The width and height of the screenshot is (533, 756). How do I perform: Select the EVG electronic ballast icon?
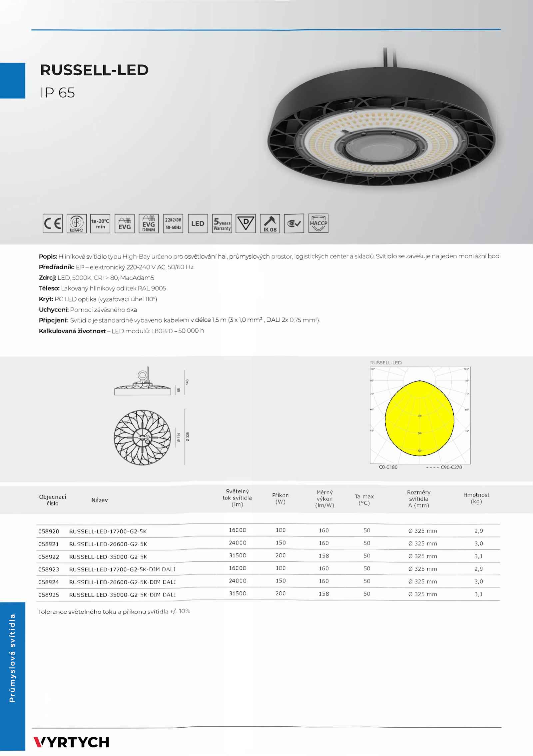(125, 223)
